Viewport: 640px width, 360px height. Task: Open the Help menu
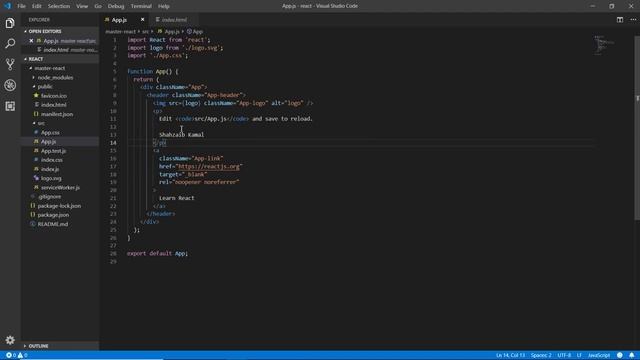[x=164, y=6]
